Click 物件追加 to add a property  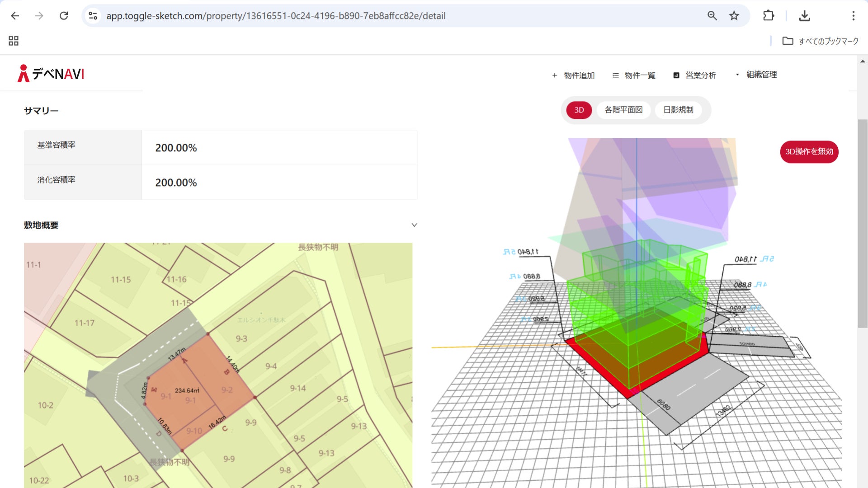click(x=573, y=75)
